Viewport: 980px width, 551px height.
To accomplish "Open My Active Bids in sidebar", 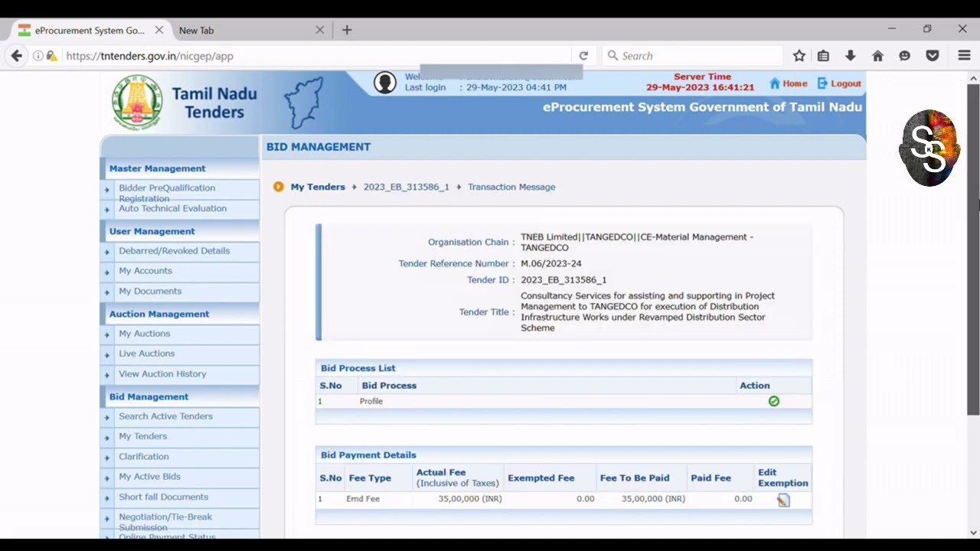I will [149, 476].
